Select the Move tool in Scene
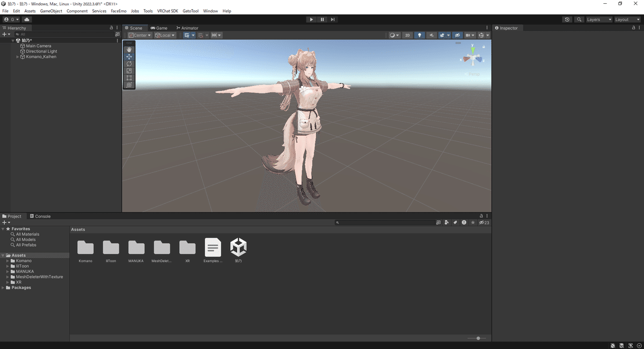 pyautogui.click(x=129, y=56)
